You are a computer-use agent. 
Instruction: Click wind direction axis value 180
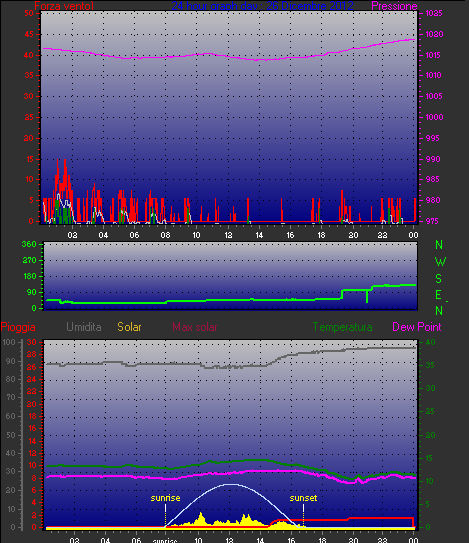pos(29,276)
